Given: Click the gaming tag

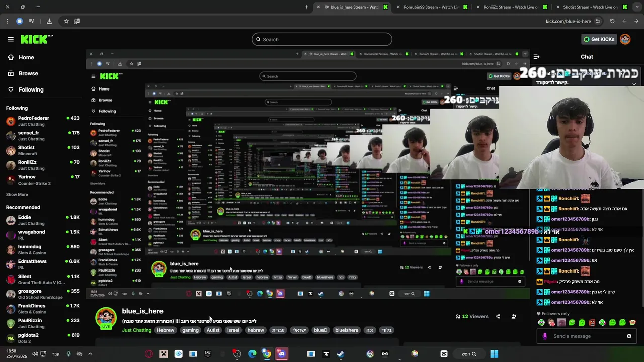Looking at the screenshot, I should (x=190, y=330).
